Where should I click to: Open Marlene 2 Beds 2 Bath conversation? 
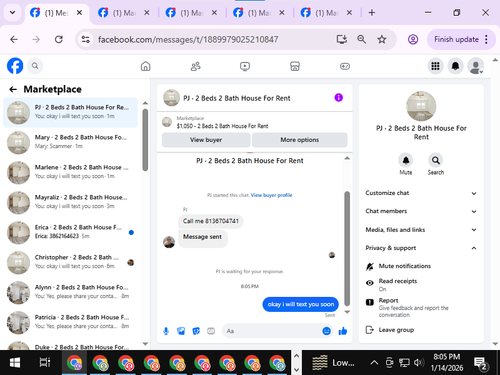(x=70, y=172)
